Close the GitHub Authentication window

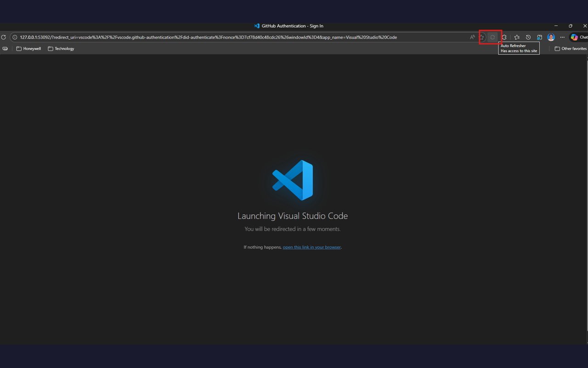point(585,26)
